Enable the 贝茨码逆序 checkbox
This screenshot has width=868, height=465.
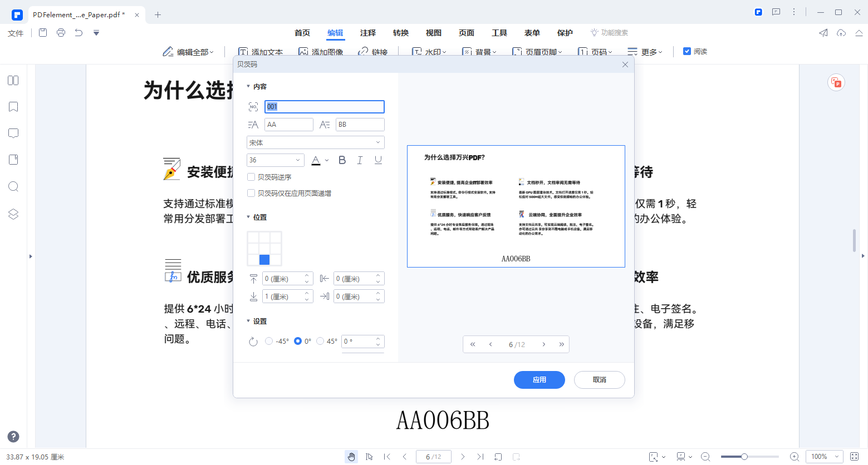[x=251, y=176]
